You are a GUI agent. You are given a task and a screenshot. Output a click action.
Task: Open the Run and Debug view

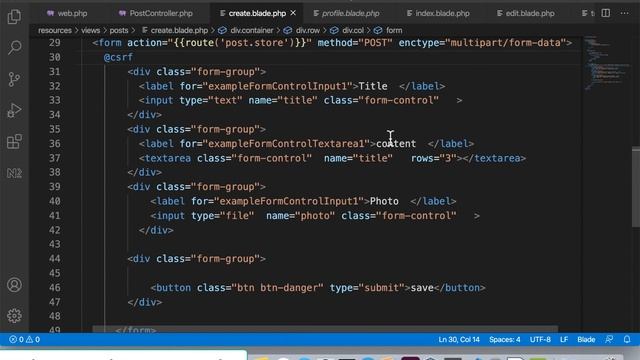coord(14,110)
